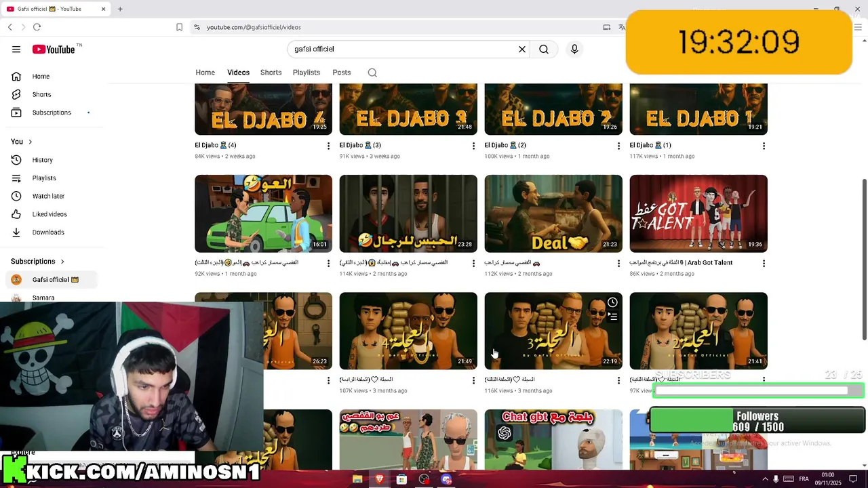Click the magnifier search button
The width and height of the screenshot is (868, 488).
pyautogui.click(x=544, y=49)
